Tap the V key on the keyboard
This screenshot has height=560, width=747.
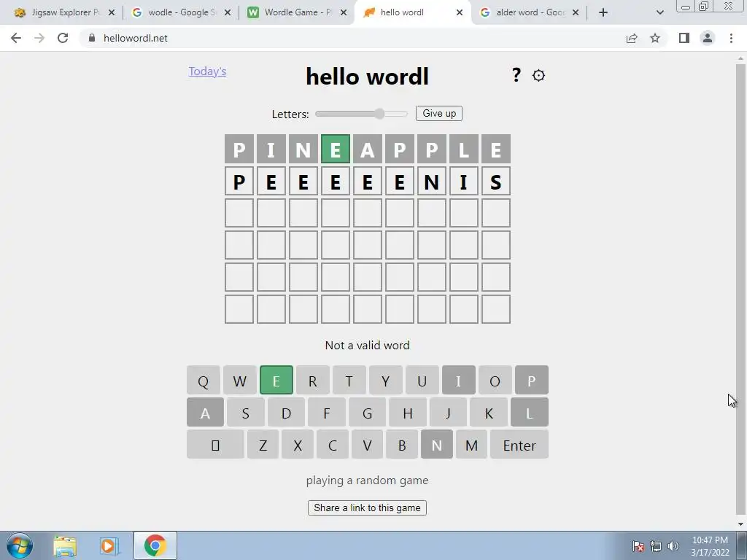(x=367, y=445)
